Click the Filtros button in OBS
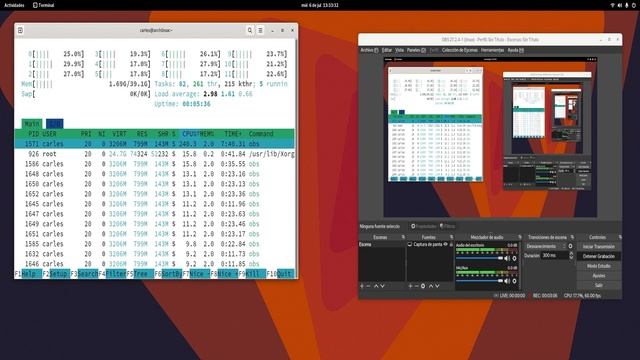 tap(447, 226)
